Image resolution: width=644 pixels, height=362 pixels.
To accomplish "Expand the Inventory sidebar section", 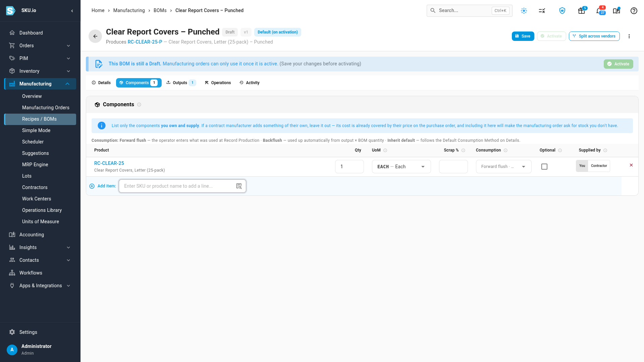I will (40, 71).
